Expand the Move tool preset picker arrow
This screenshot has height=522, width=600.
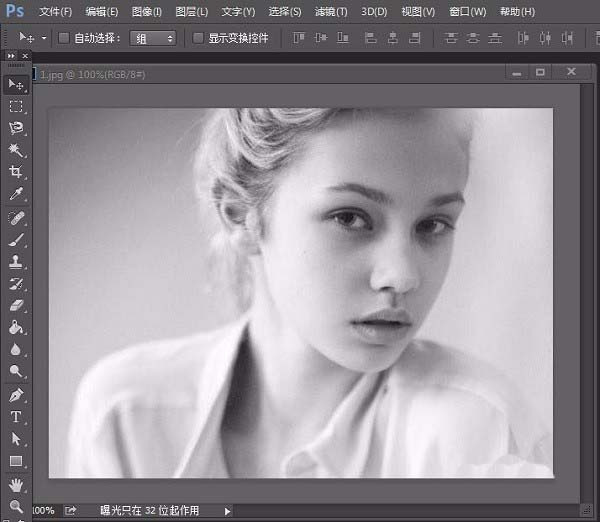pos(43,38)
